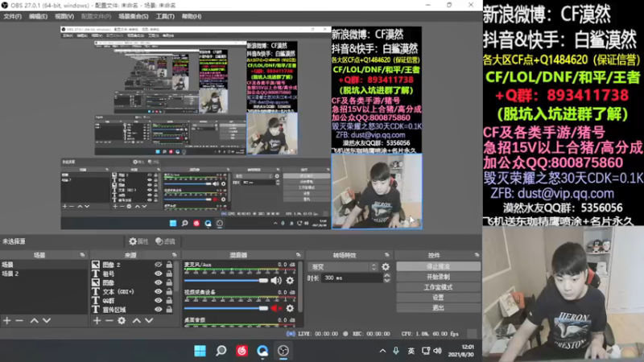
Task: Mute the 麦克风/Aux channel
Action: click(276, 281)
